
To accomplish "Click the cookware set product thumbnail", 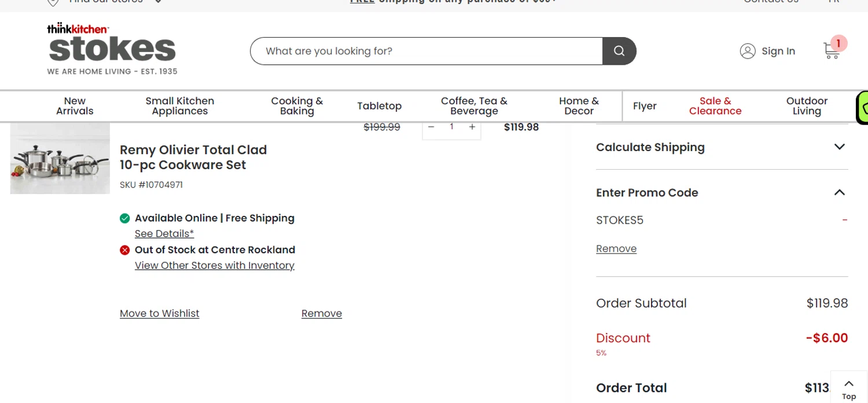I will pyautogui.click(x=60, y=158).
